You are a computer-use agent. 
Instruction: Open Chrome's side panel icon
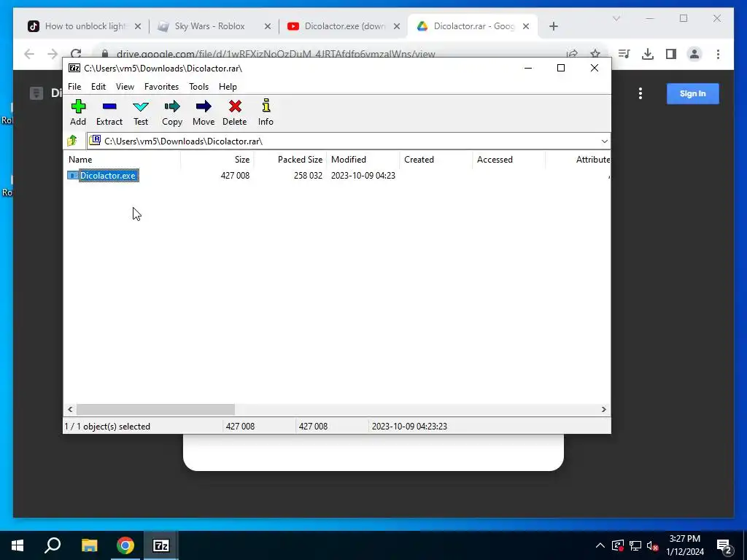point(671,54)
